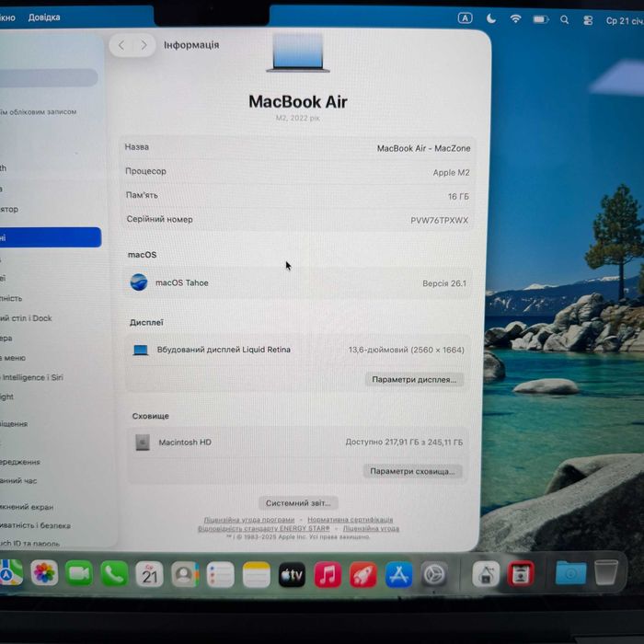
Task: Open the Trash in the dock
Action: click(605, 571)
